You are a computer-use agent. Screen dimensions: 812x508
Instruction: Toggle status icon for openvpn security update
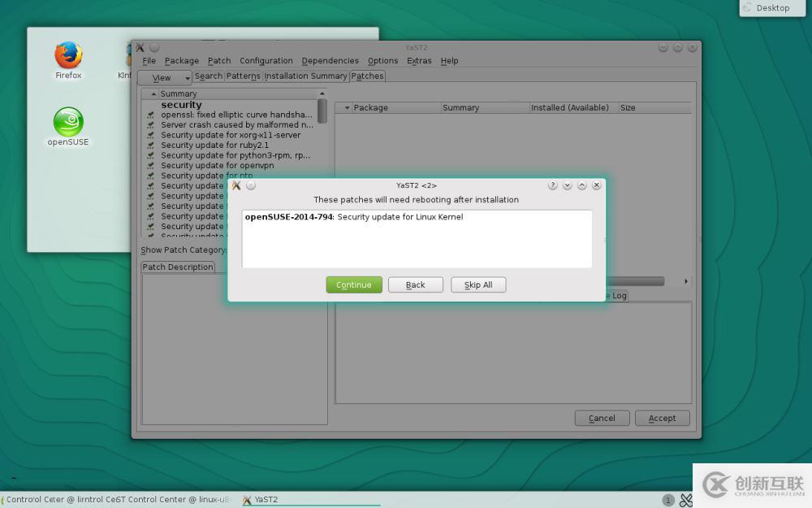point(151,166)
